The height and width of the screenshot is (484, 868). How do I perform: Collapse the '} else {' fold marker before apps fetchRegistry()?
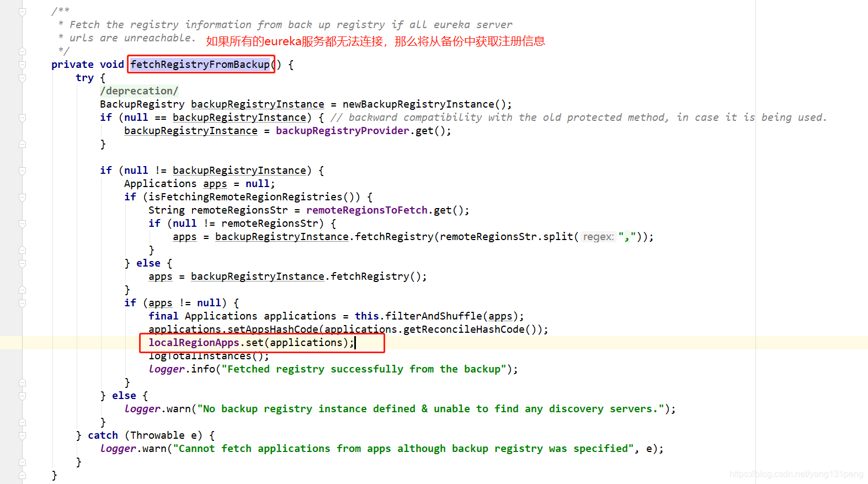[x=22, y=263]
